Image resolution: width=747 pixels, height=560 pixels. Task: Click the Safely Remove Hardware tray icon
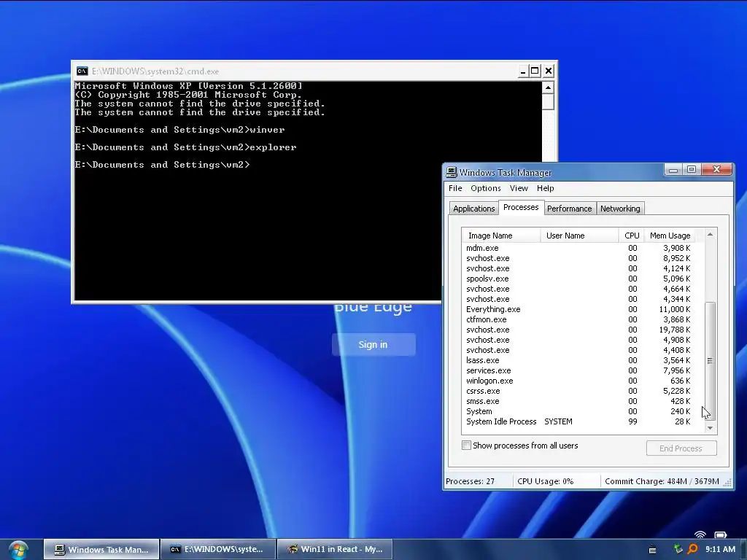(678, 549)
